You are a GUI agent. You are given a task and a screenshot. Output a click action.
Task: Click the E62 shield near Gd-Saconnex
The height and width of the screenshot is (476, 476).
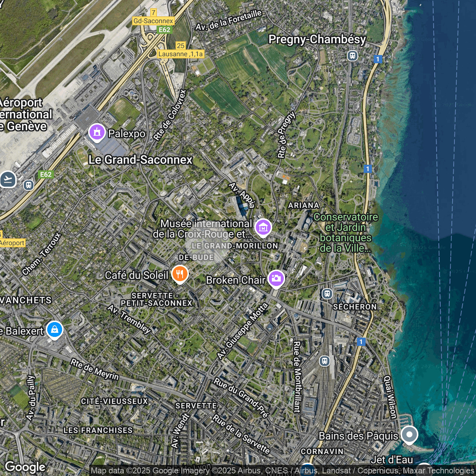164,30
